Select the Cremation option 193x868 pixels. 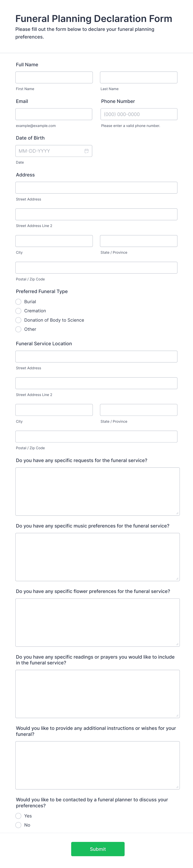pos(18,311)
